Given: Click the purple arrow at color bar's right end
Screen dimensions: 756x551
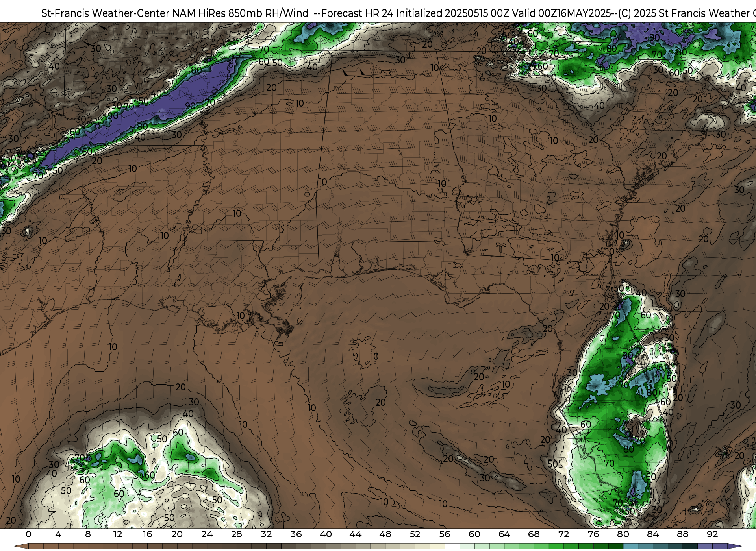Looking at the screenshot, I should click(734, 546).
